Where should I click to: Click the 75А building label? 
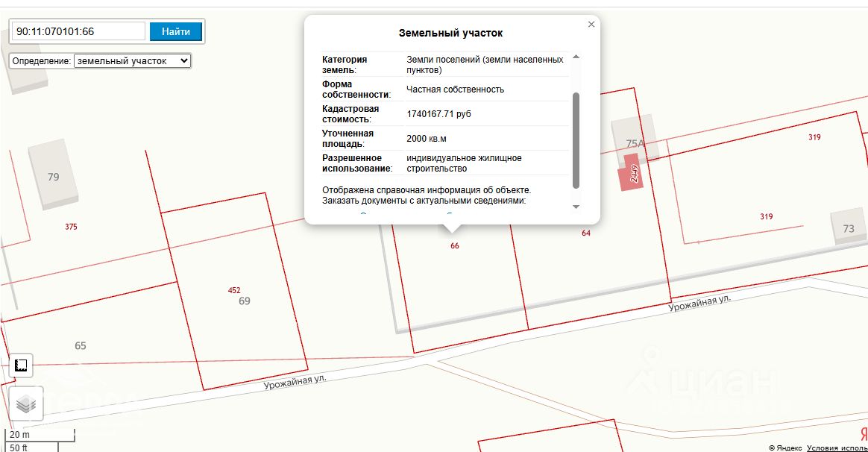coord(635,143)
